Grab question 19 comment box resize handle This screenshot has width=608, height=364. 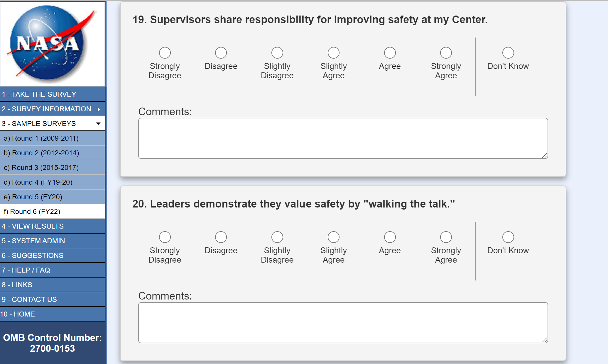[545, 156]
